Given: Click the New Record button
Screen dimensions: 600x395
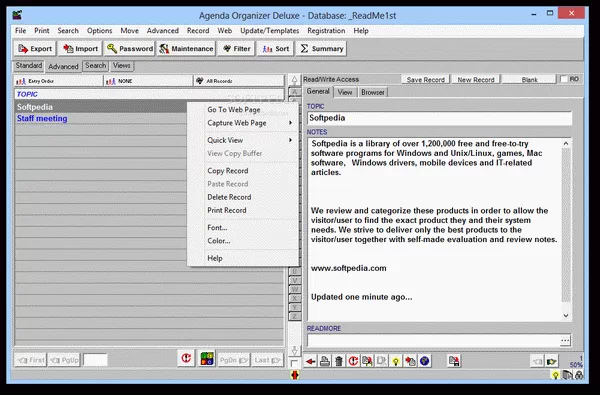Looking at the screenshot, I should [476, 80].
